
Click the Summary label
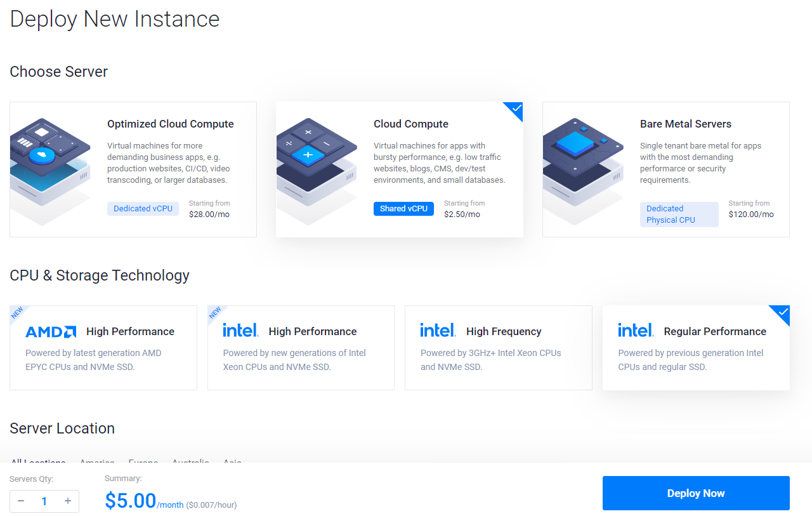pos(123,479)
